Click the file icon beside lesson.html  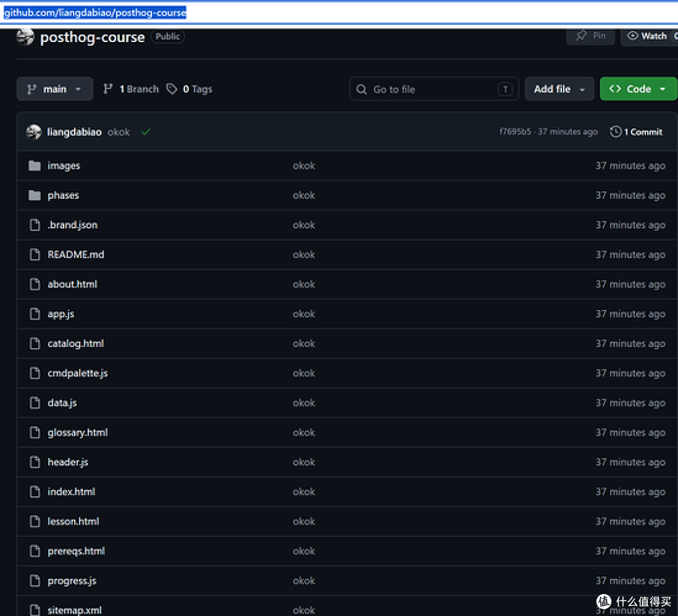click(35, 521)
